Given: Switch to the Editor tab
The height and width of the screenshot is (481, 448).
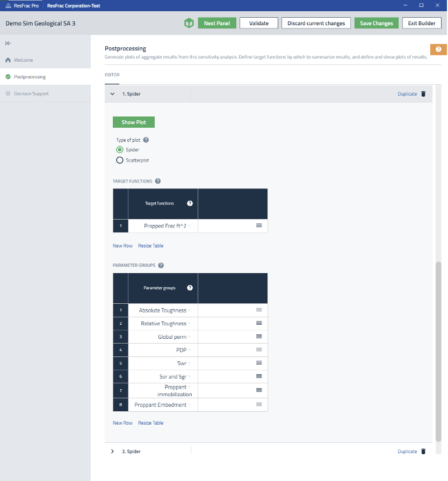Looking at the screenshot, I should click(112, 75).
